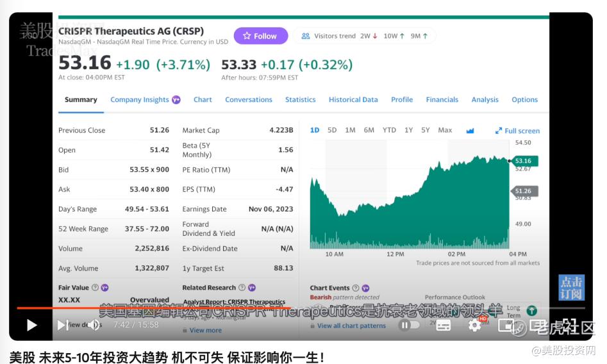Click the 1y Target Est value 88.13
Viewport: 607px width, 364px height.
(x=283, y=268)
